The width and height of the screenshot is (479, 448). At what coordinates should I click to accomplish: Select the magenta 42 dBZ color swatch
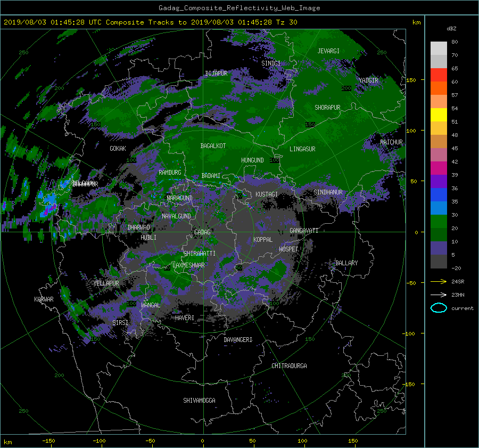439,168
